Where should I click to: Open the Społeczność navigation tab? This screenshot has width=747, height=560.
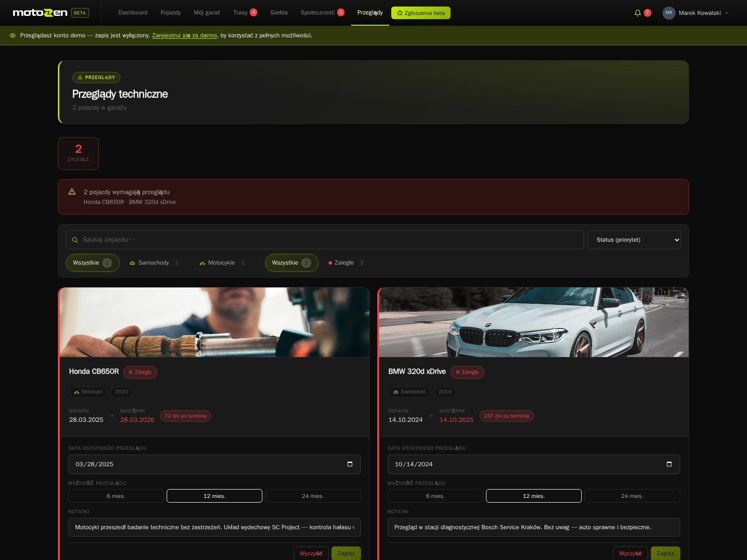click(323, 13)
